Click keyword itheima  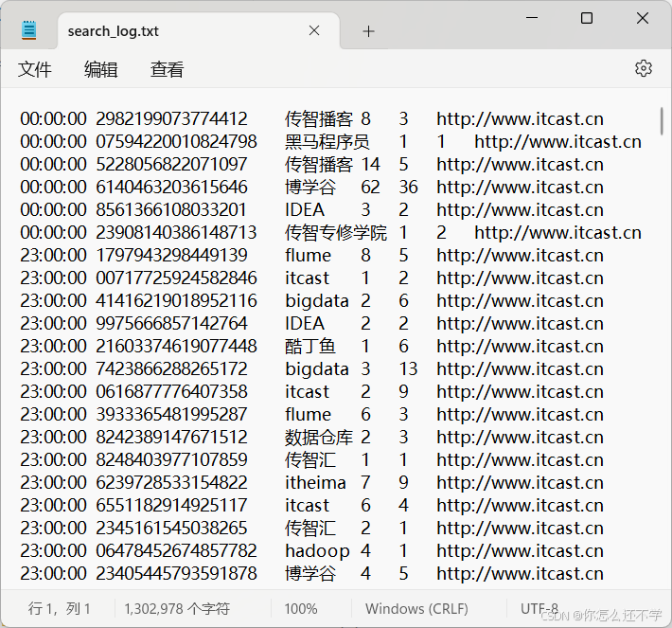(x=315, y=482)
